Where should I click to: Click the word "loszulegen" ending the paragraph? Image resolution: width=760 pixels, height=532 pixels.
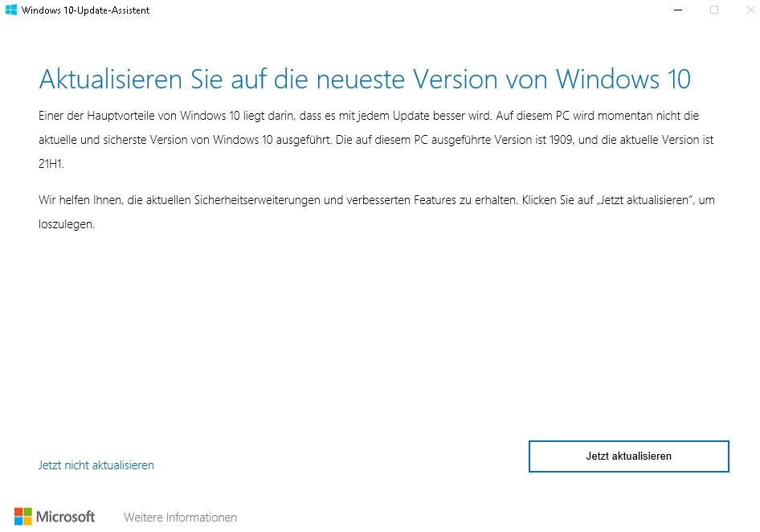click(66, 224)
